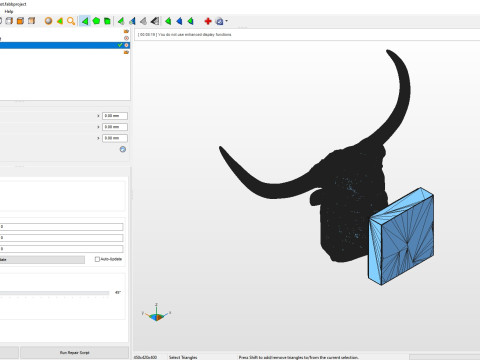Click the solid blue triangle toolbar icon
The width and height of the screenshot is (480, 360).
tap(179, 21)
